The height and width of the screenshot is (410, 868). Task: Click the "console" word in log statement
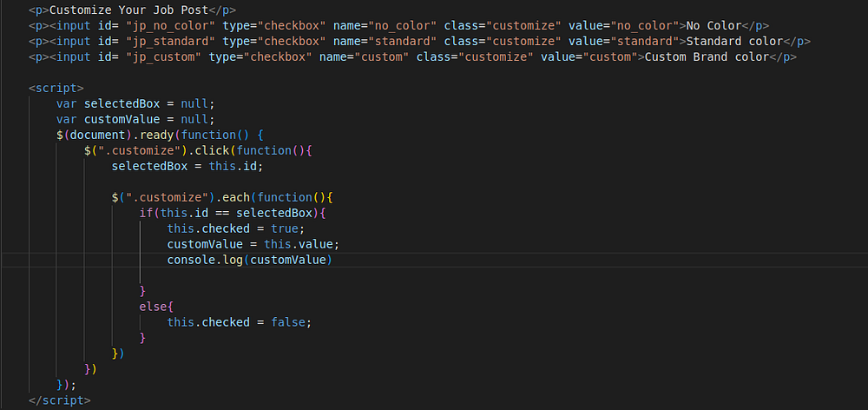[x=191, y=260]
